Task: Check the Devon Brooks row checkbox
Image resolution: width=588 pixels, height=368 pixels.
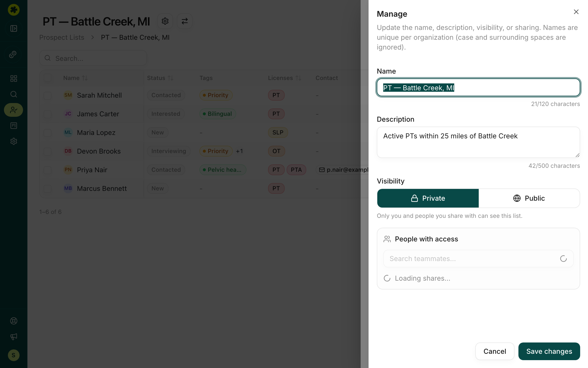Action: click(x=48, y=151)
